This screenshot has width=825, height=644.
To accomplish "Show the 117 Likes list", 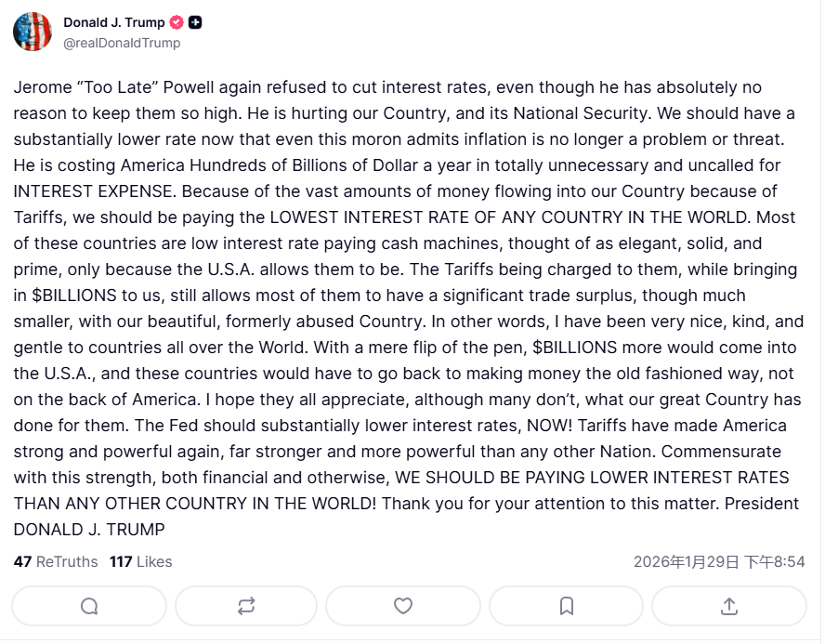I will click(x=140, y=561).
